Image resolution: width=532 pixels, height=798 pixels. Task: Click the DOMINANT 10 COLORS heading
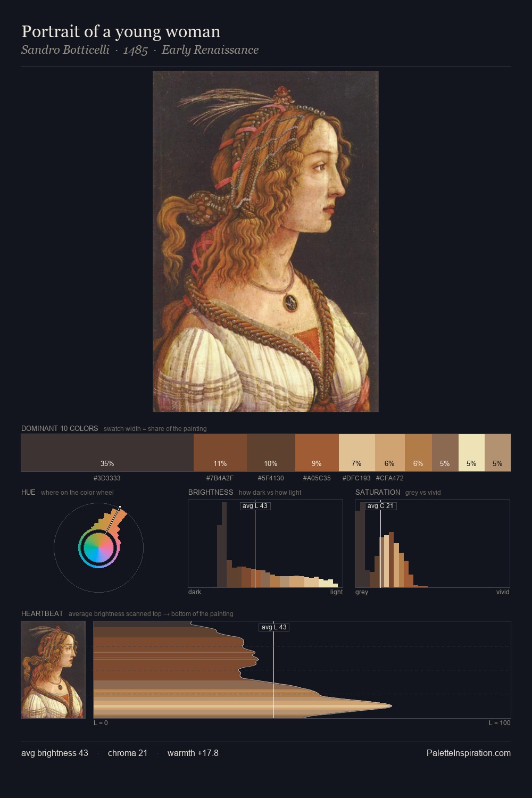click(60, 428)
